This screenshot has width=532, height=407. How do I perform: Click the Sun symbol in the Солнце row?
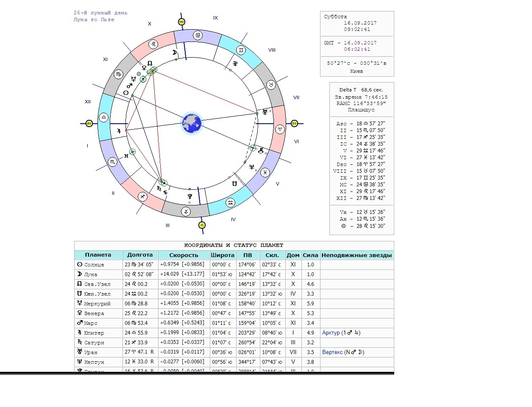pos(79,264)
